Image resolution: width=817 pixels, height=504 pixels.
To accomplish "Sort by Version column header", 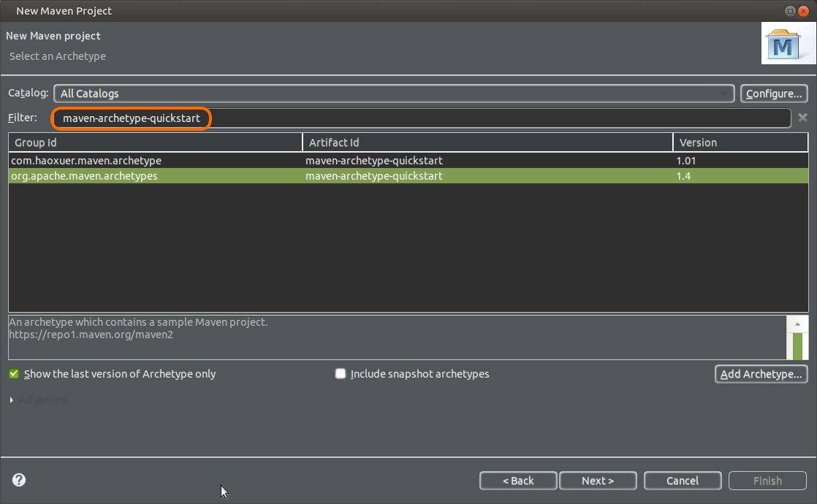I will 740,142.
